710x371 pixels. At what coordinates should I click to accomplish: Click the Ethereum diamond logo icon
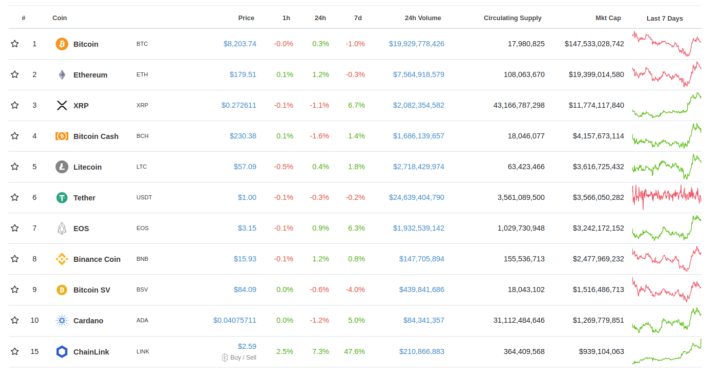[62, 75]
